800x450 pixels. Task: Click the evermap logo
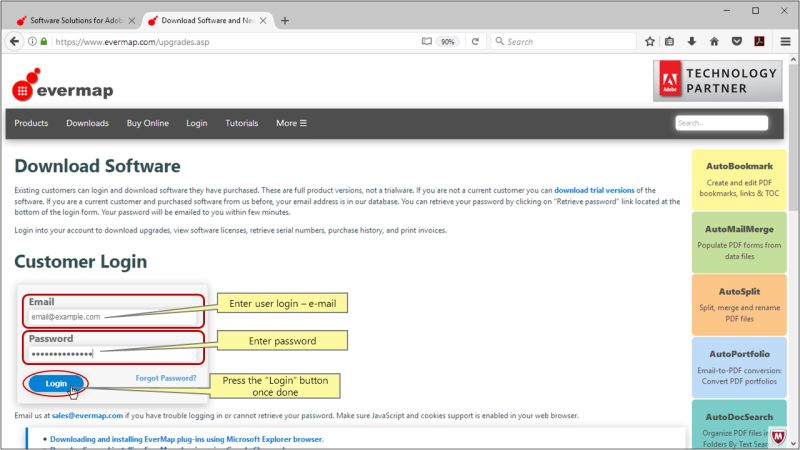click(62, 85)
